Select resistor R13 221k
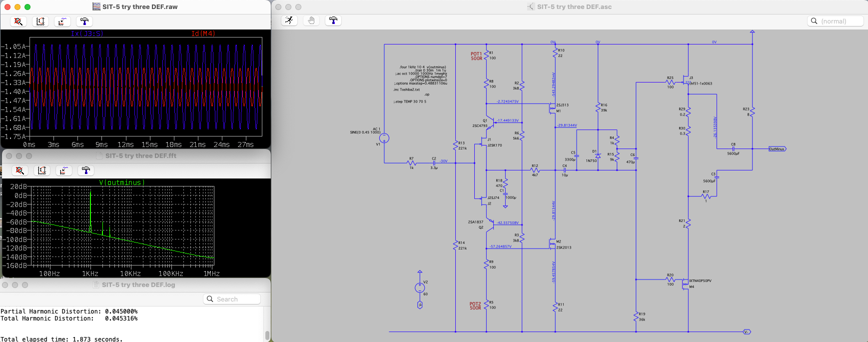868x342 pixels. [x=456, y=145]
